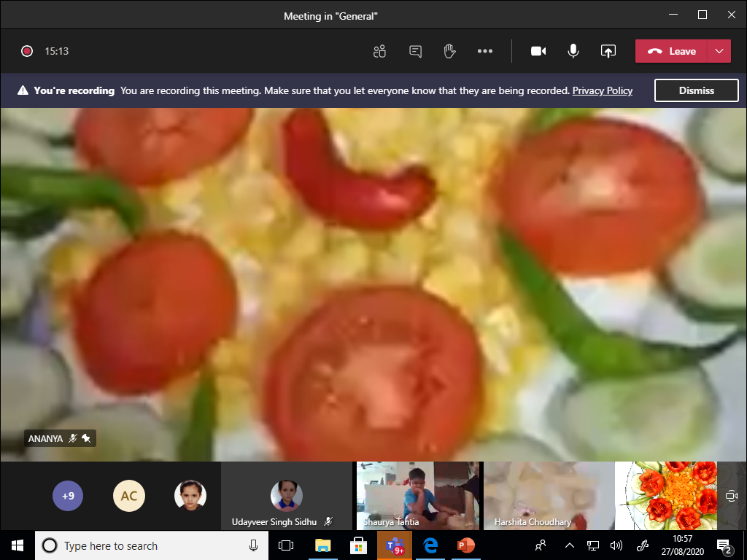Show hidden system tray icons
747x560 pixels.
pyautogui.click(x=569, y=545)
